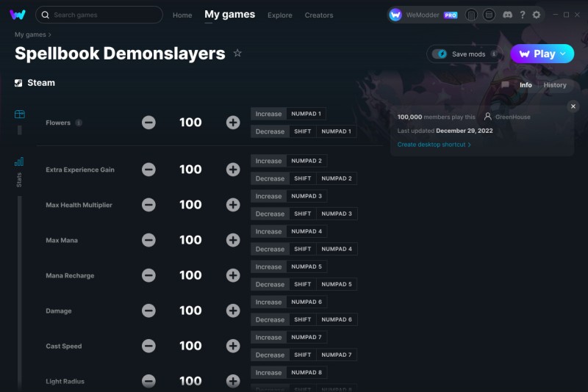Select the inventory chest category icon in sidebar
The width and height of the screenshot is (588, 392).
(x=20, y=114)
